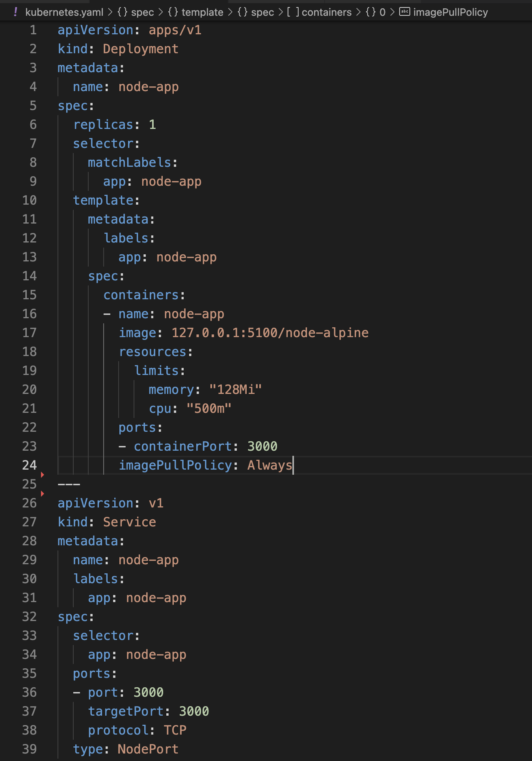532x761 pixels.
Task: Click the "500m" cpu value
Action: click(209, 408)
